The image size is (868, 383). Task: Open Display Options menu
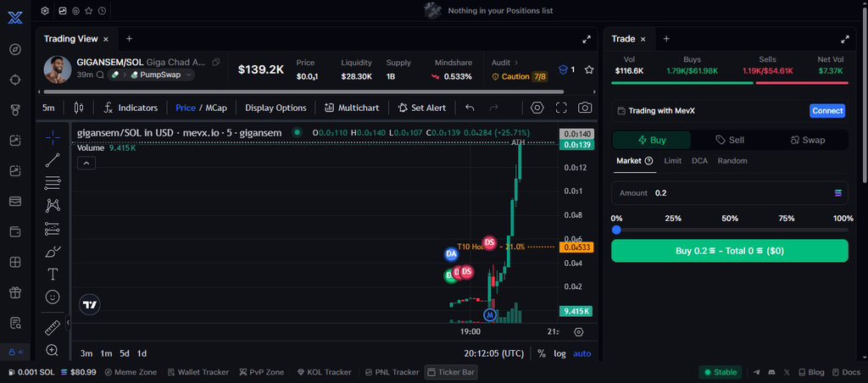point(275,108)
